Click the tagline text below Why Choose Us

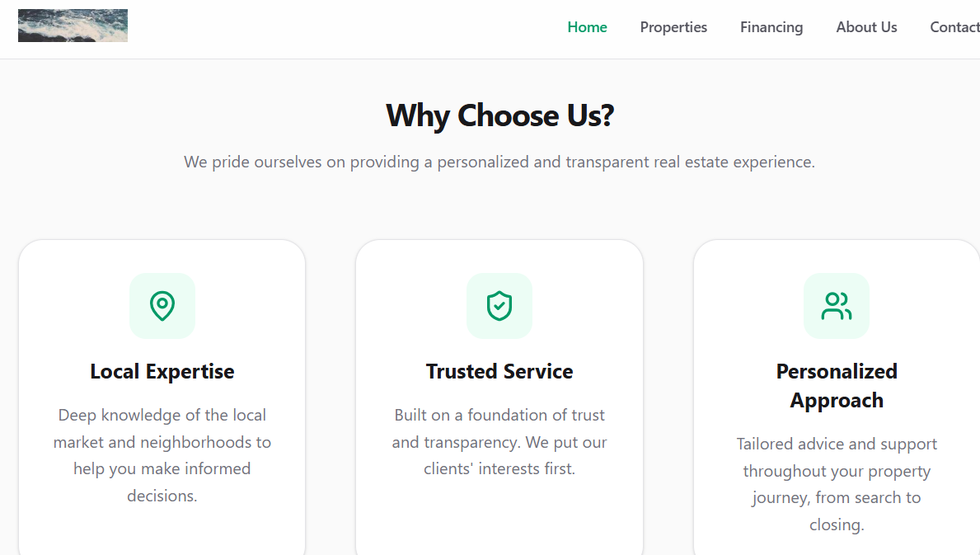pyautogui.click(x=499, y=162)
